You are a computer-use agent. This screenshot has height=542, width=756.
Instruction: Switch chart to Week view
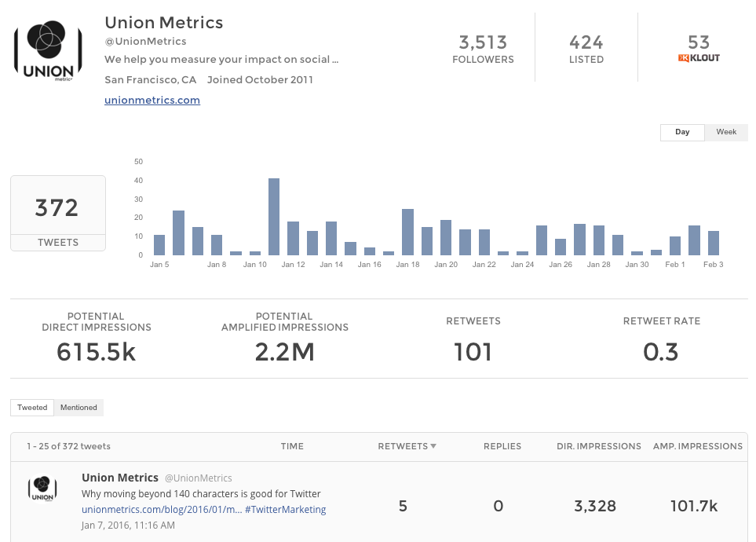tap(726, 132)
